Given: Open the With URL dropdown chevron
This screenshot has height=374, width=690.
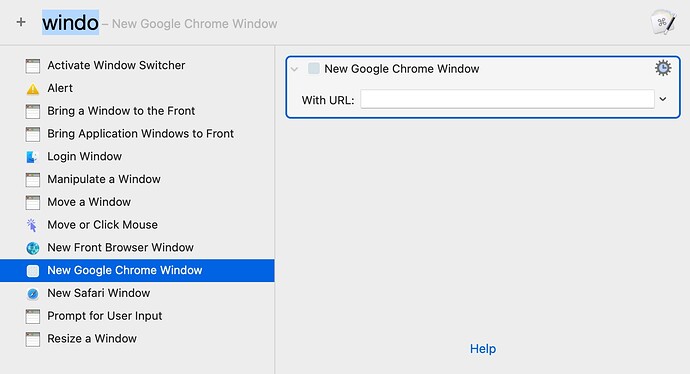Looking at the screenshot, I should tap(663, 99).
